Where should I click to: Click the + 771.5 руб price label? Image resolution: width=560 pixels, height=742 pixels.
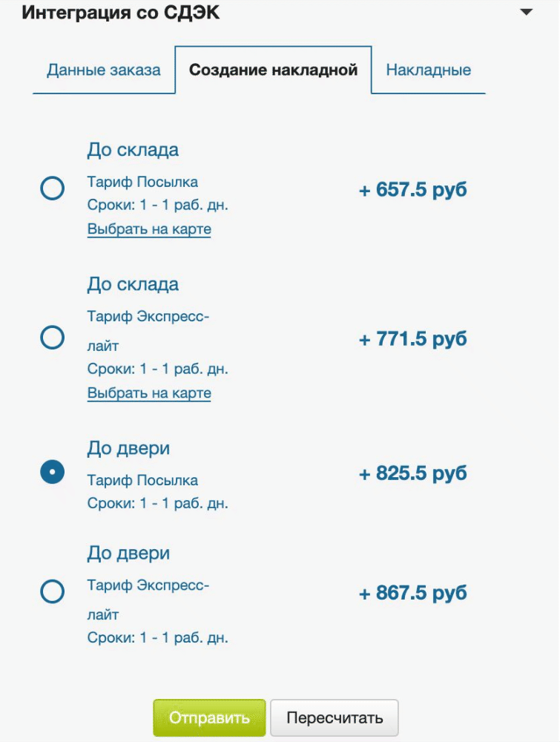click(413, 339)
